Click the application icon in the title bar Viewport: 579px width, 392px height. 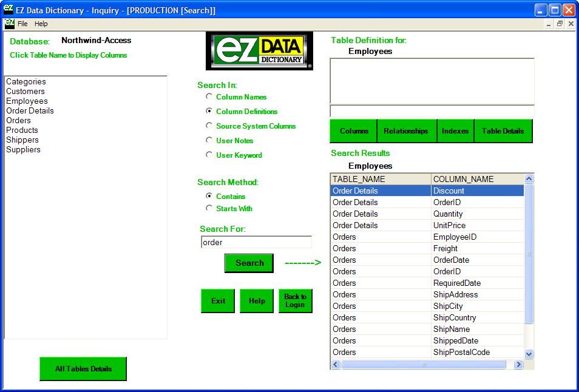tap(7, 10)
